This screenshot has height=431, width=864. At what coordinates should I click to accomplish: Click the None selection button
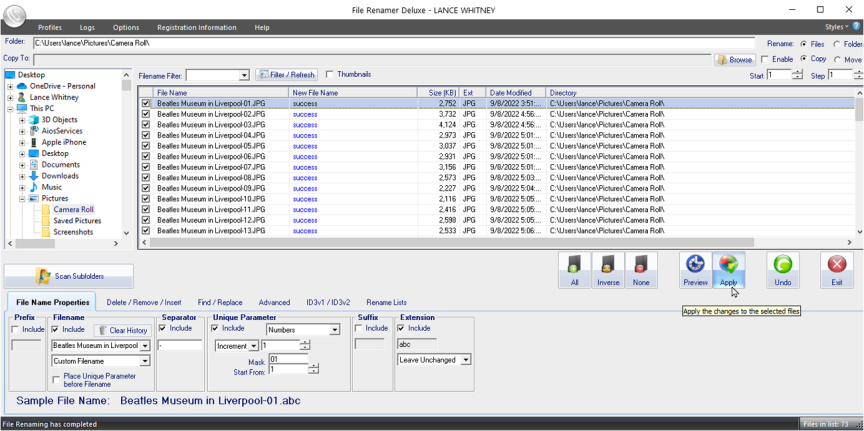(641, 270)
